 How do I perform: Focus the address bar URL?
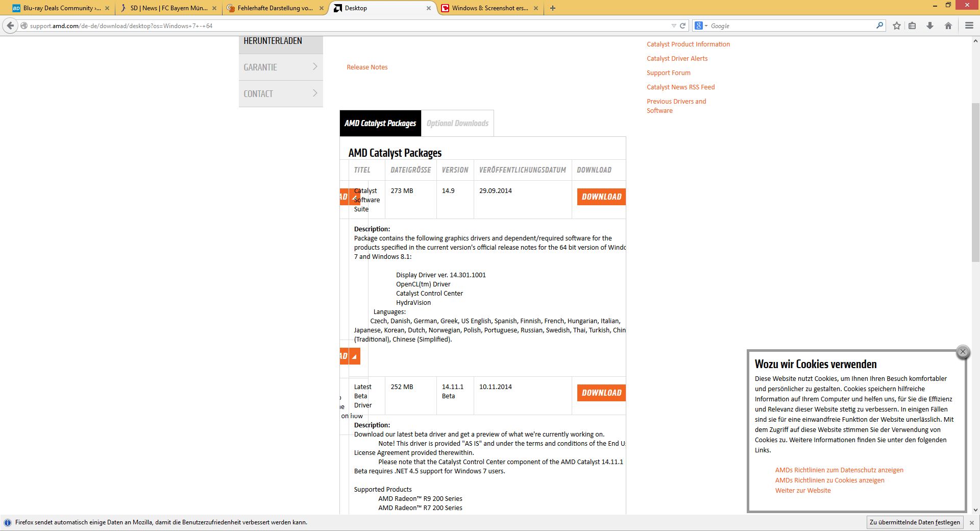pos(347,26)
